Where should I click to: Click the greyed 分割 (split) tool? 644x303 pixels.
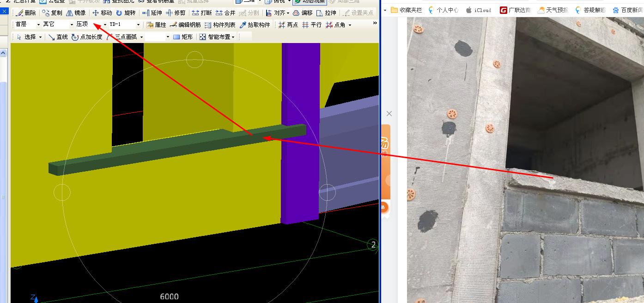pyautogui.click(x=249, y=13)
